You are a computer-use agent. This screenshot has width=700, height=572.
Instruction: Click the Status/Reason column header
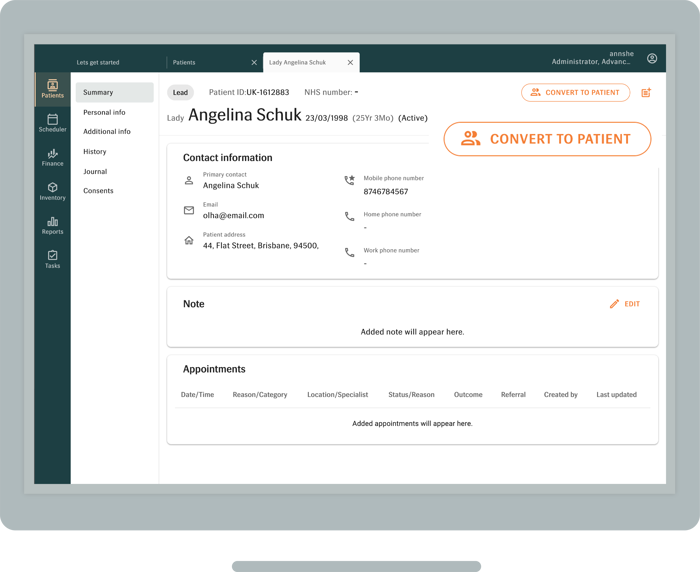pos(411,395)
